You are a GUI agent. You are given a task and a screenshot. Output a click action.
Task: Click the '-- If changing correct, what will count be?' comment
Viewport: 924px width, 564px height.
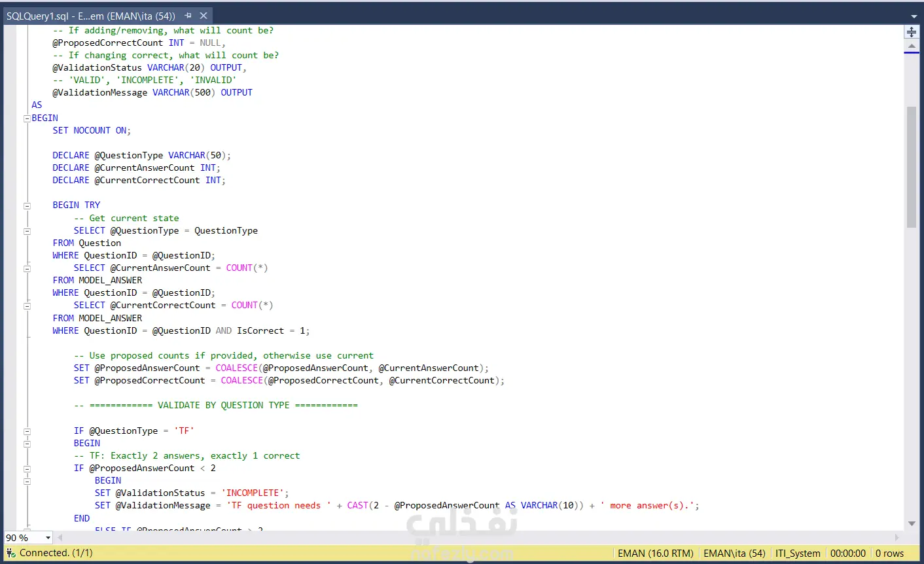(166, 55)
